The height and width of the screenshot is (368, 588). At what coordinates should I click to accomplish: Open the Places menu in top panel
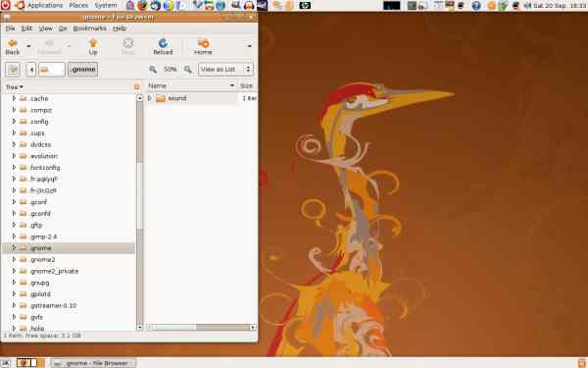click(78, 5)
